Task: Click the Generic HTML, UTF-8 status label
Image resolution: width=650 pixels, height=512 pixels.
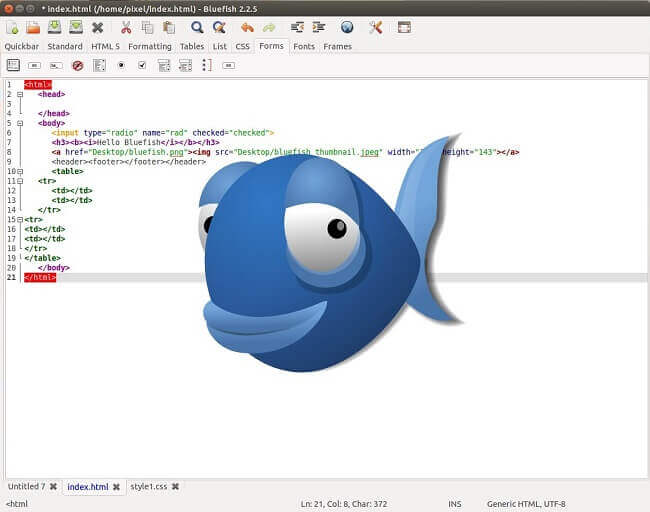Action: point(526,504)
